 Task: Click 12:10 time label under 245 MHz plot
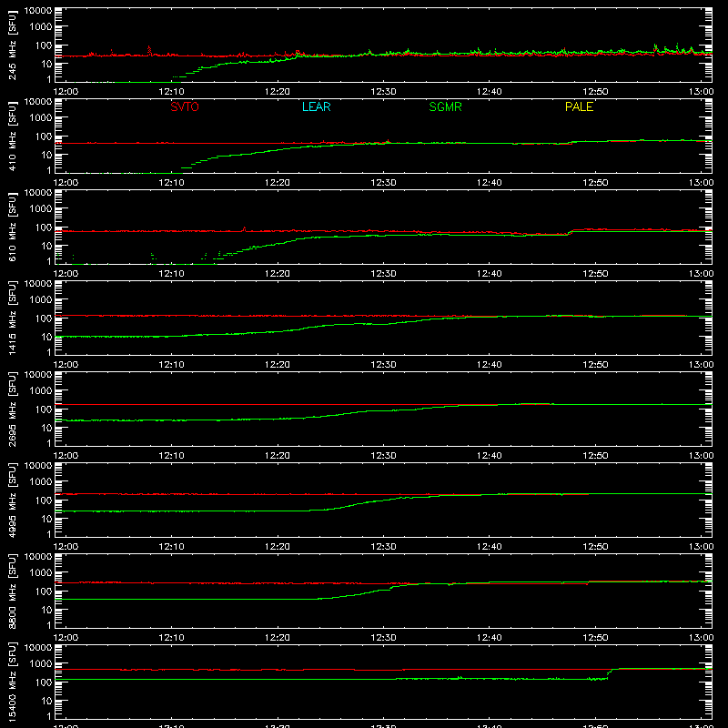click(171, 92)
